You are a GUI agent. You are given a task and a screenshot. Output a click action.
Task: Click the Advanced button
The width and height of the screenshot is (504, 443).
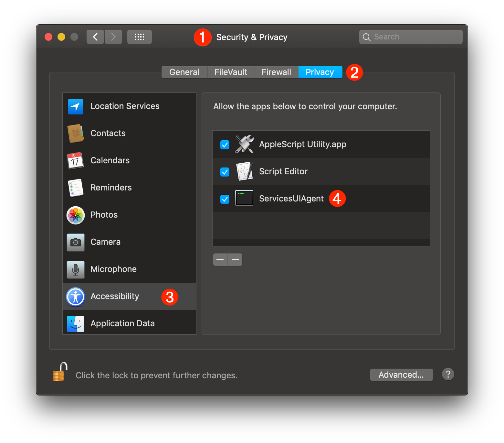[x=401, y=375]
